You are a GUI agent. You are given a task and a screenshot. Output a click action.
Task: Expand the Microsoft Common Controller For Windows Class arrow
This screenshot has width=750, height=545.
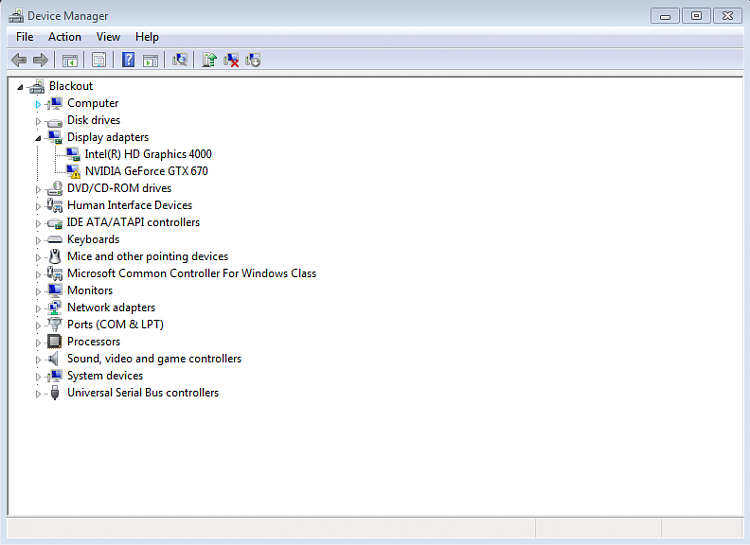(38, 275)
